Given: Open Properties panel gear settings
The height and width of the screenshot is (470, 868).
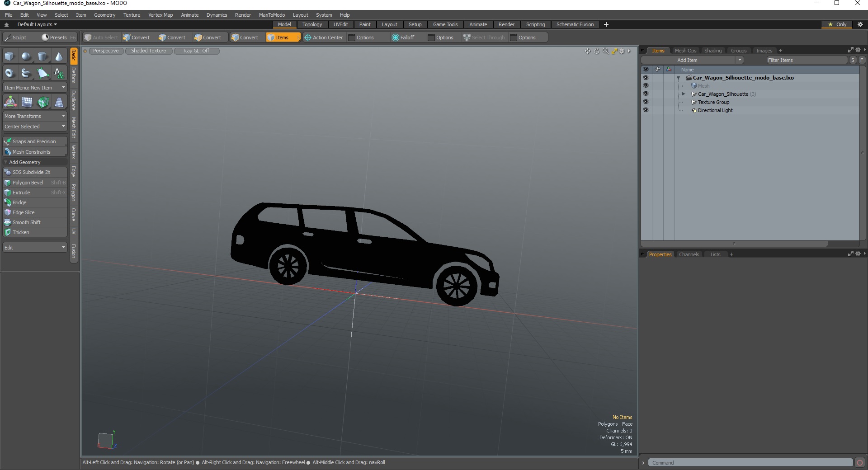Looking at the screenshot, I should [x=858, y=254].
